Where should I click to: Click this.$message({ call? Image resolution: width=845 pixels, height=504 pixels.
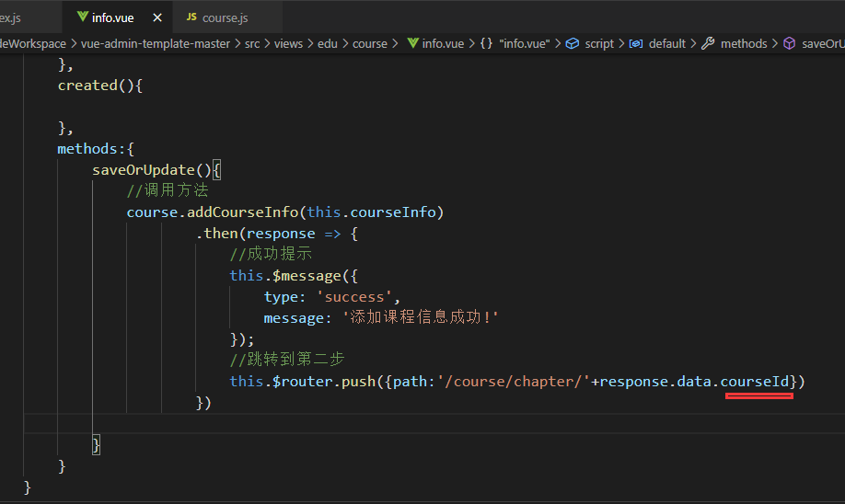[294, 276]
